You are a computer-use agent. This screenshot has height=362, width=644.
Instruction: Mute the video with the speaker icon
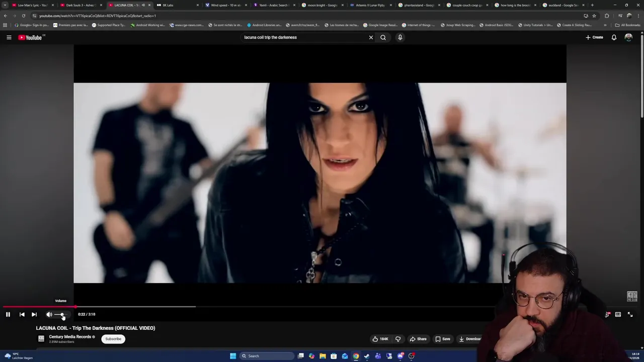point(49,314)
